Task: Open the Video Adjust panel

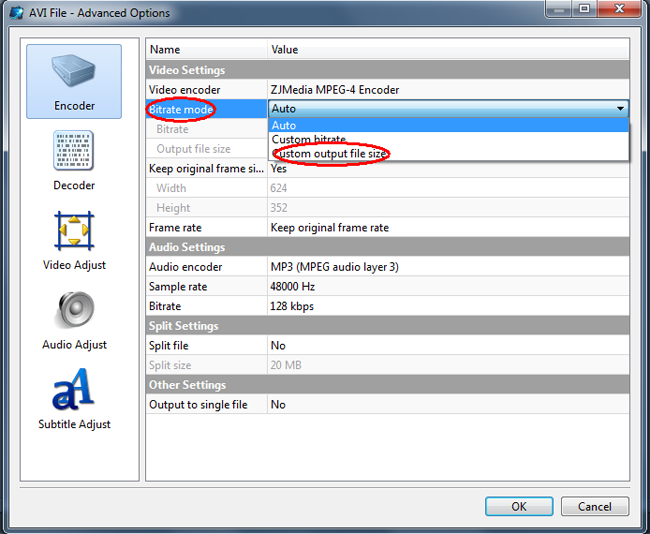Action: pos(74,240)
